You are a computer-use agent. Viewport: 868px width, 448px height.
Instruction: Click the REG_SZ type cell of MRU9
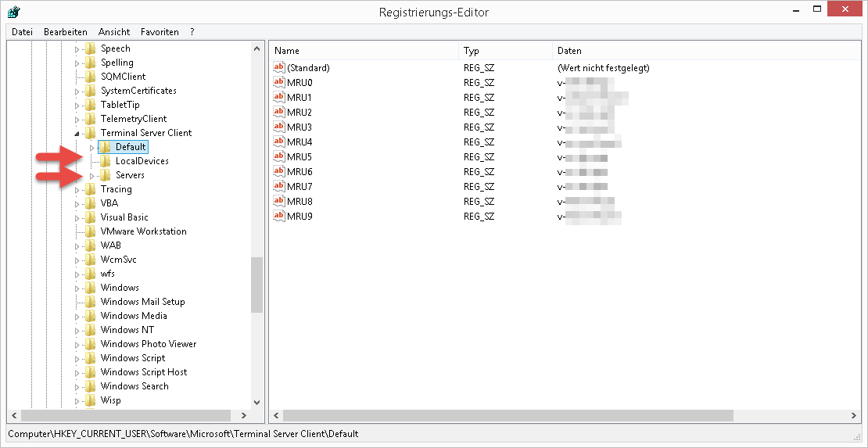point(479,216)
